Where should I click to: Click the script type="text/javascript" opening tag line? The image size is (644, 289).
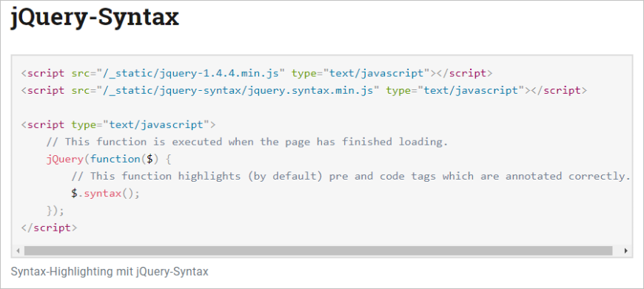tap(118, 125)
